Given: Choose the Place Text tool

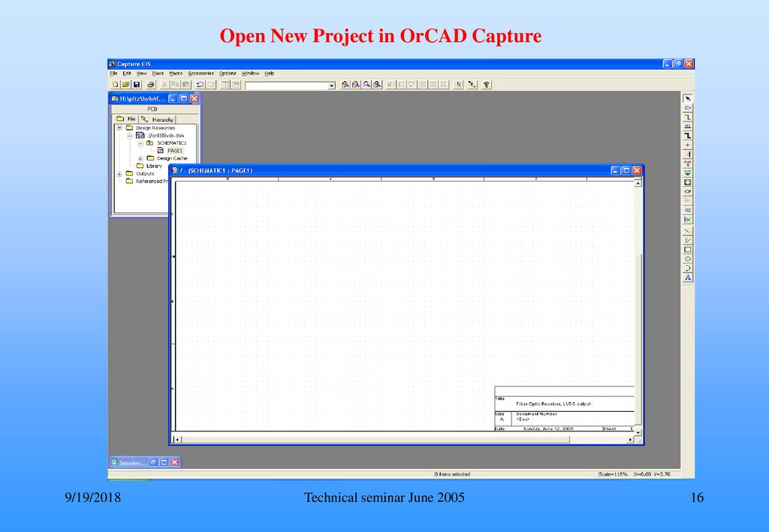Looking at the screenshot, I should (688, 278).
